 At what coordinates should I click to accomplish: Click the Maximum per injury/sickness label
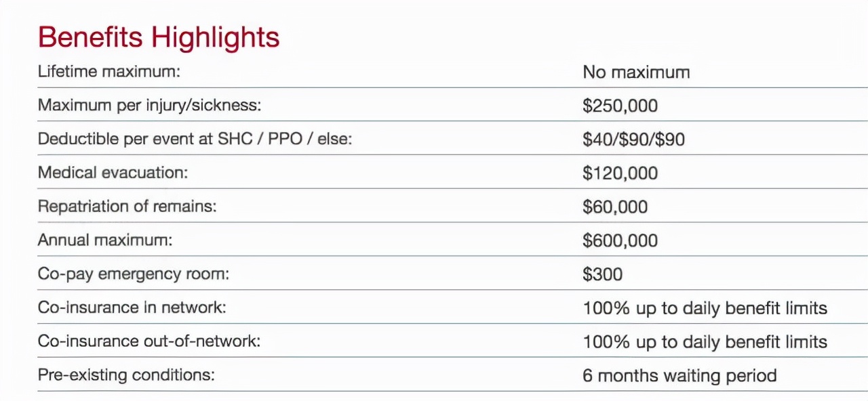click(x=149, y=105)
